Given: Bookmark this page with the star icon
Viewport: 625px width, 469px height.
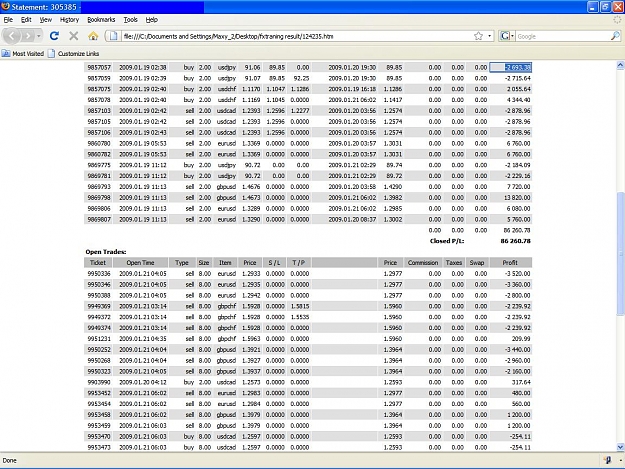Looking at the screenshot, I should [x=478, y=36].
